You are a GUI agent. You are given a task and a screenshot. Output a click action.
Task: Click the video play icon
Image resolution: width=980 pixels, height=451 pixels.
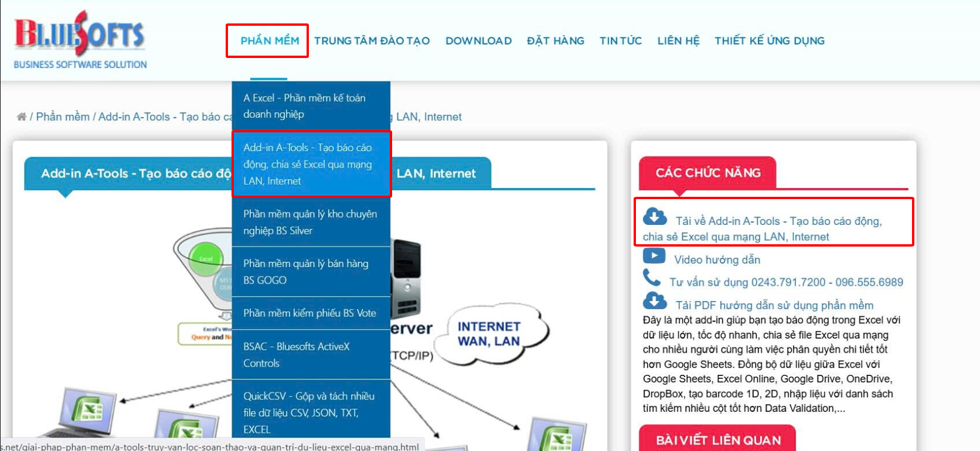point(654,257)
